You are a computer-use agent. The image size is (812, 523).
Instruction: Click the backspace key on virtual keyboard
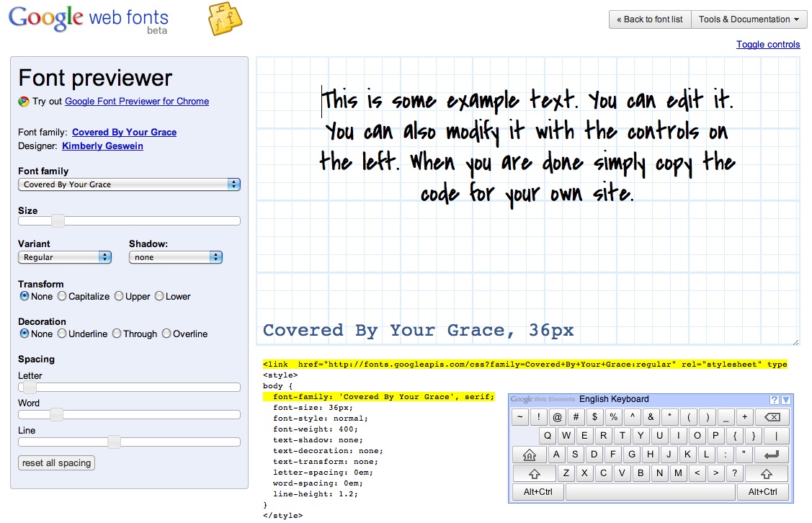pos(772,417)
